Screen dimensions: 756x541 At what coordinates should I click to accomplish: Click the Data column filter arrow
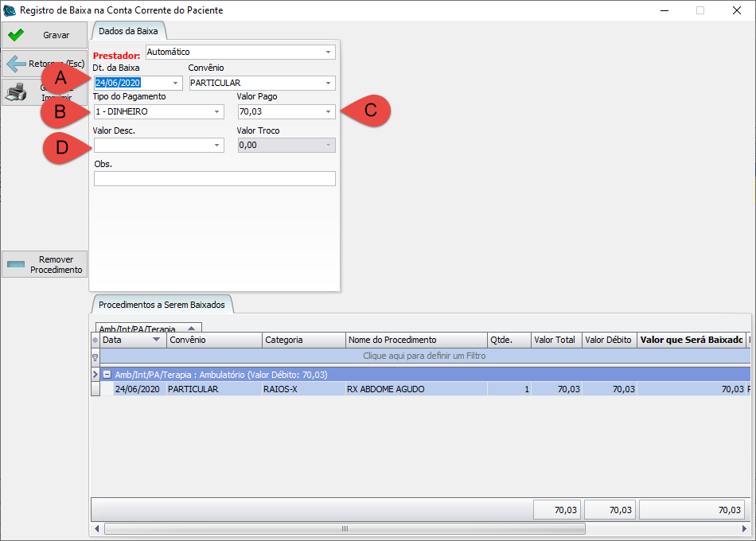click(155, 340)
